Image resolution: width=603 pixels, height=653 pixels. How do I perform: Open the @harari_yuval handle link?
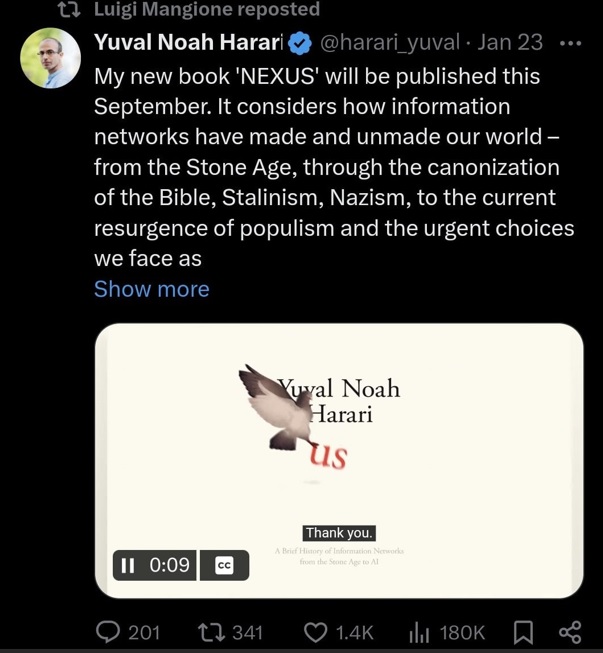point(390,43)
